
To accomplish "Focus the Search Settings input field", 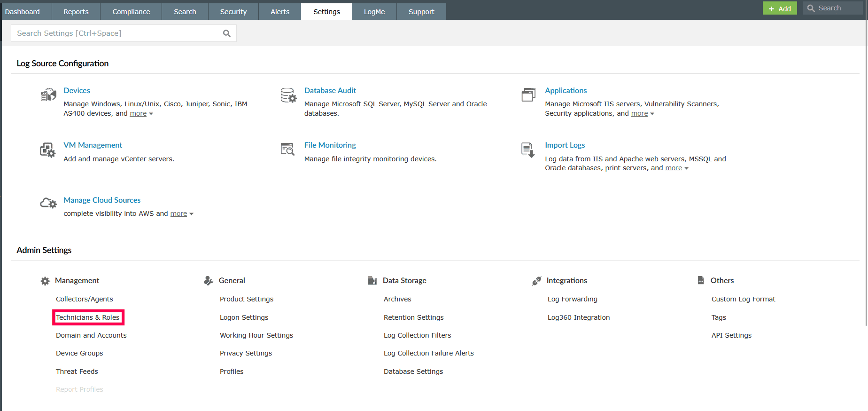I will point(124,33).
